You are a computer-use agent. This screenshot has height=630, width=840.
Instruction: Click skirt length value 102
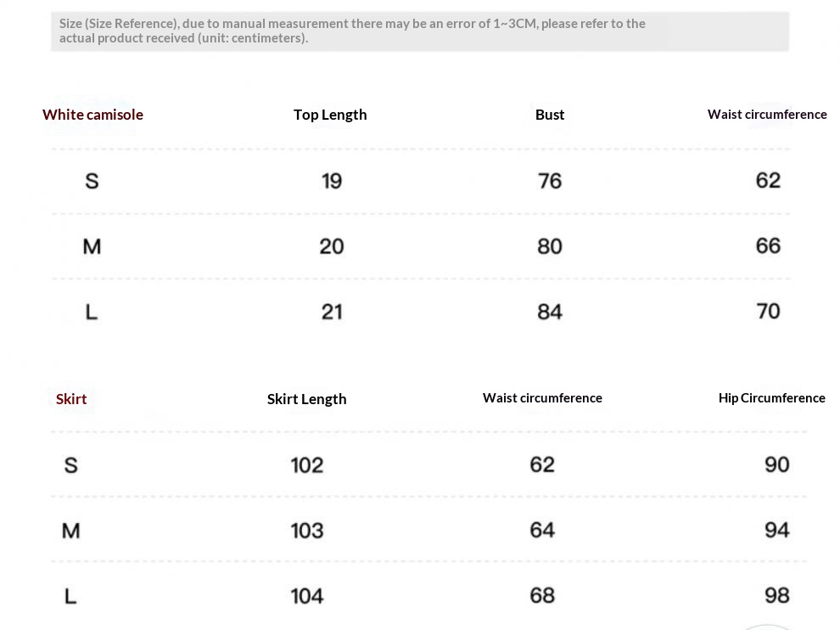(x=307, y=465)
